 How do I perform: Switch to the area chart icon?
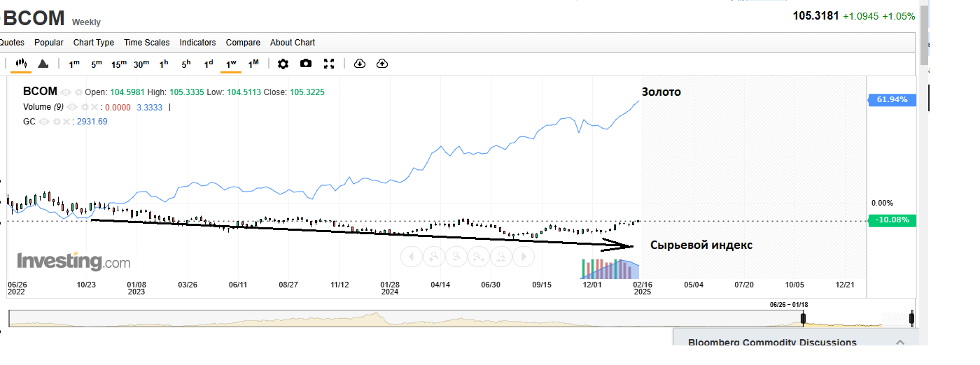point(43,64)
